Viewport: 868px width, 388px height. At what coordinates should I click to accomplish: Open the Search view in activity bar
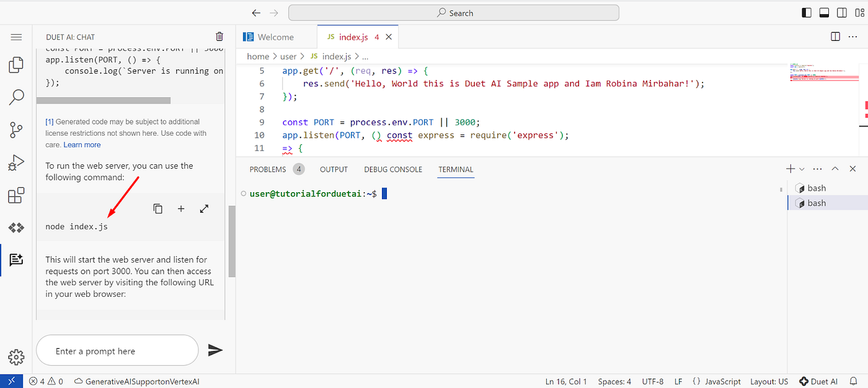[x=16, y=97]
